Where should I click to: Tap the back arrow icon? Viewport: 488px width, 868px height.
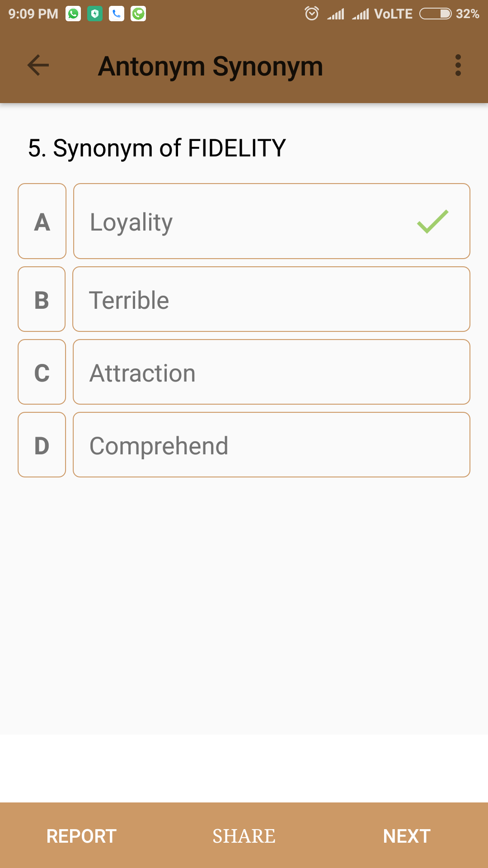(38, 66)
